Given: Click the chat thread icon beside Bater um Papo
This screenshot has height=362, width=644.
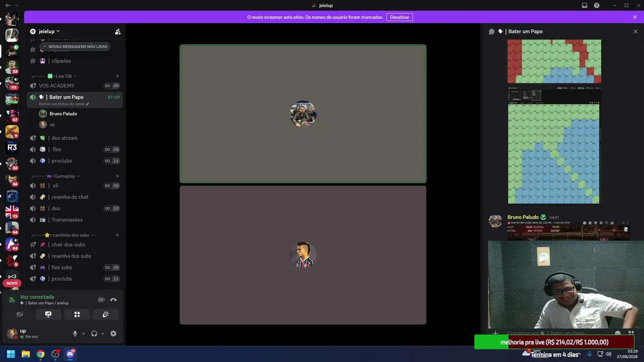Looking at the screenshot, I should (492, 31).
